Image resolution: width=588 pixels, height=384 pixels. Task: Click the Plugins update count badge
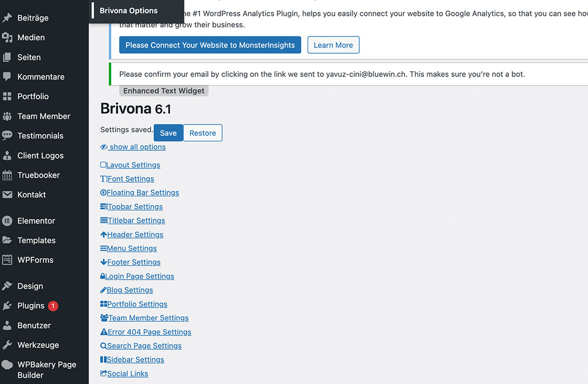(53, 306)
